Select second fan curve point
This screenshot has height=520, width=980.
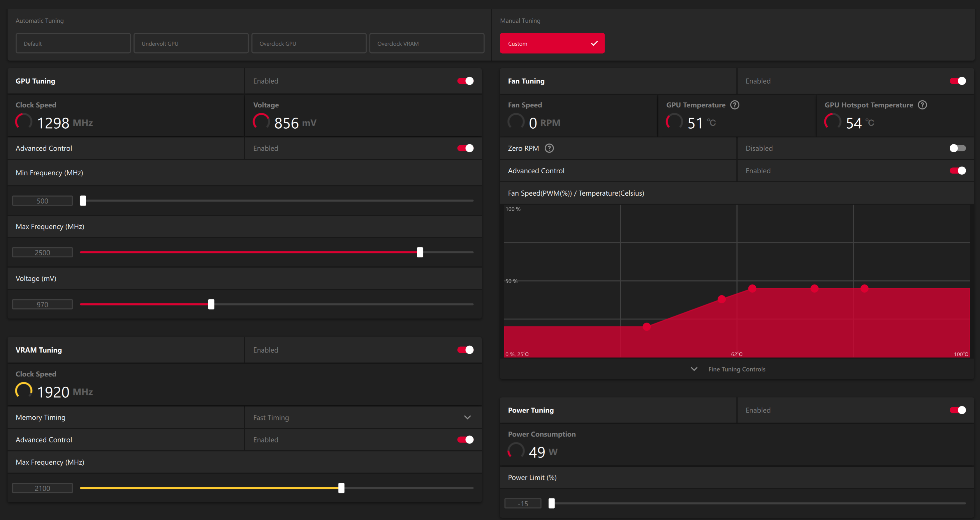pos(722,299)
